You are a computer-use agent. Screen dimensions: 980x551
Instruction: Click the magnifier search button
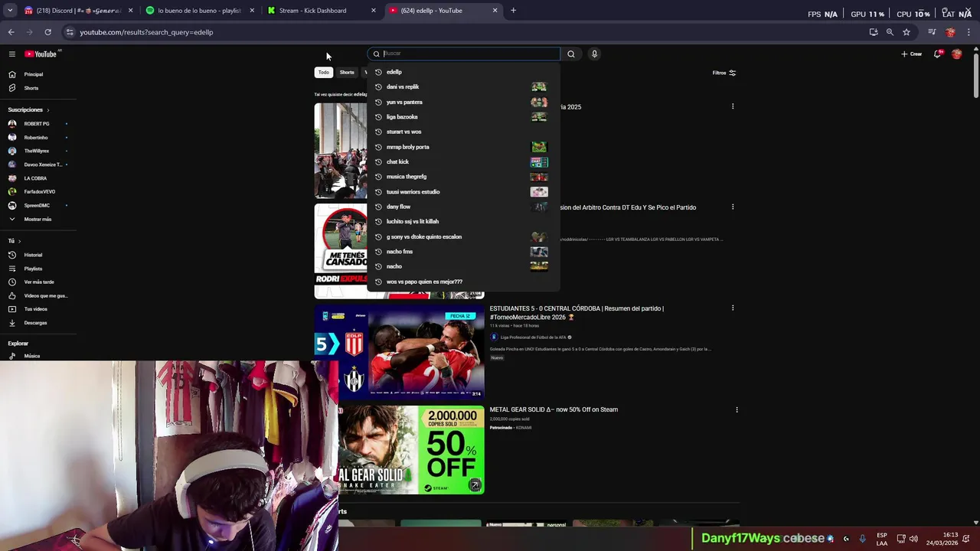pyautogui.click(x=570, y=54)
